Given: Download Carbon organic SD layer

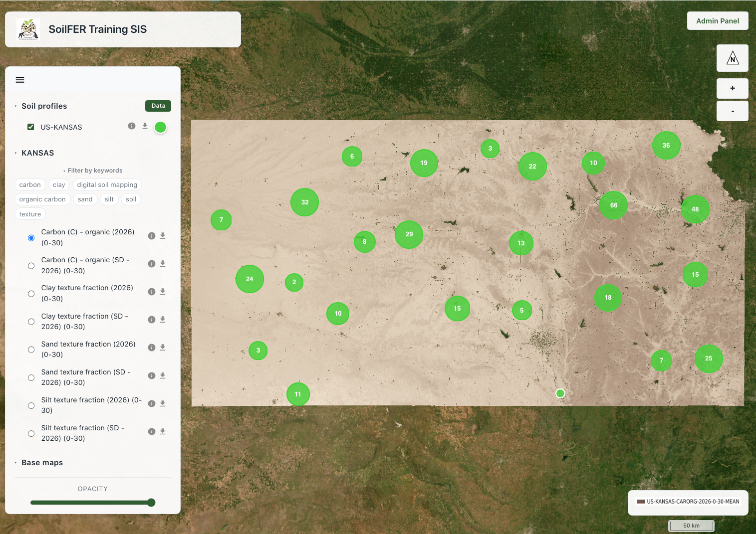Looking at the screenshot, I should pyautogui.click(x=163, y=264).
